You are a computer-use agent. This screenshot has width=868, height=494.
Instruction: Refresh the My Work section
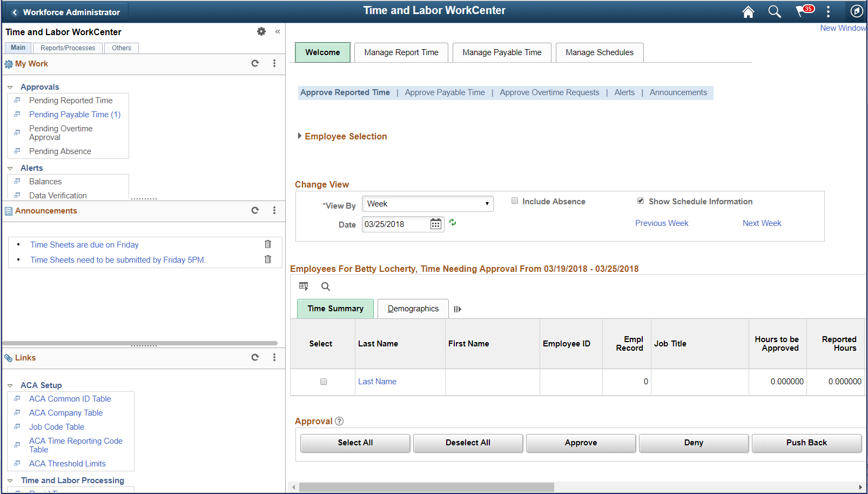click(255, 63)
